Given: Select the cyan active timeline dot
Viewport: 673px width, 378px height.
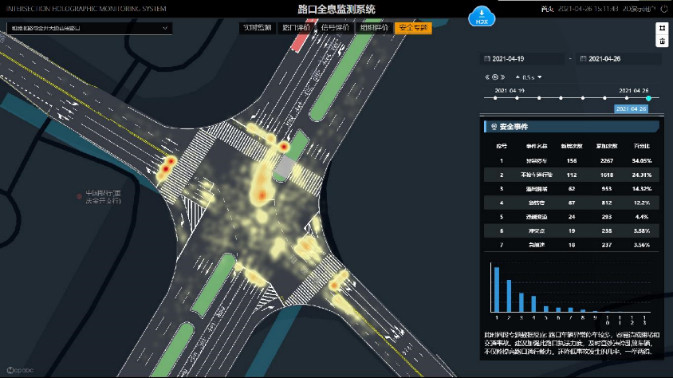Looking at the screenshot, I should click(x=649, y=98).
